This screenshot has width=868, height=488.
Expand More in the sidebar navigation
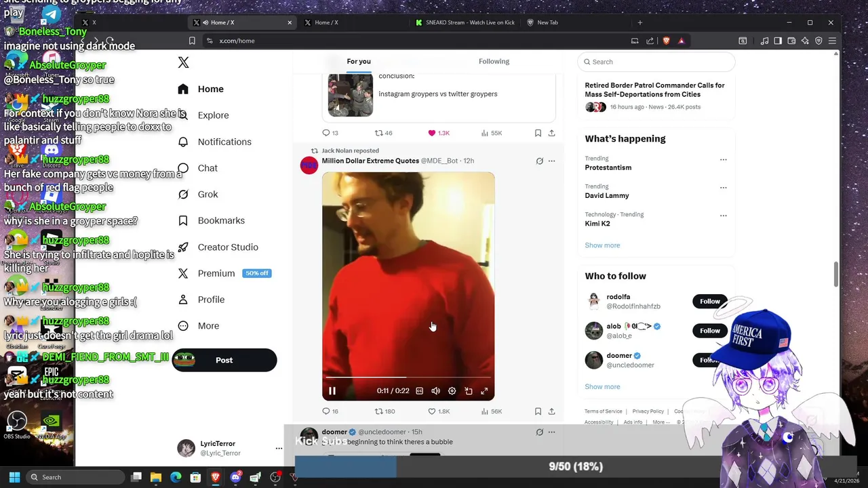click(199, 326)
